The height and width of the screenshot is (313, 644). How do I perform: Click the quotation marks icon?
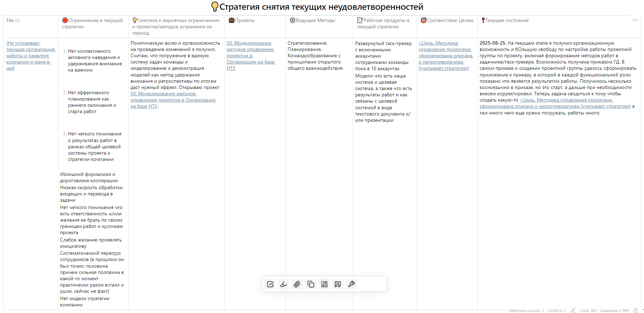tap(338, 284)
